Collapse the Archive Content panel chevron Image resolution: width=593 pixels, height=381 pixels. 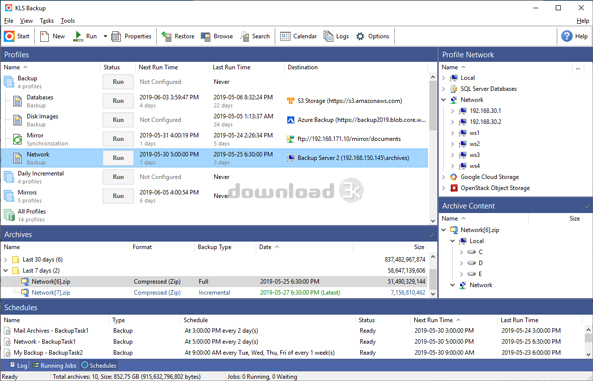coord(587,206)
